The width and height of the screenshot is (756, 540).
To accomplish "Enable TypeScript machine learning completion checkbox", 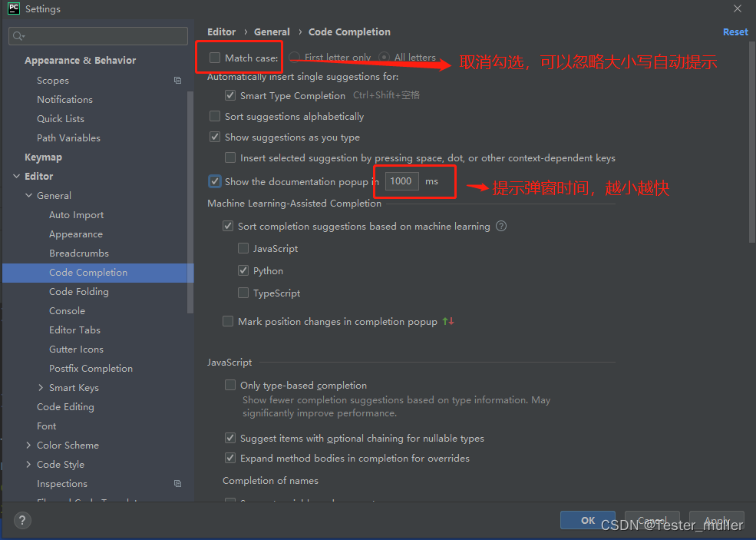I will pyautogui.click(x=243, y=293).
